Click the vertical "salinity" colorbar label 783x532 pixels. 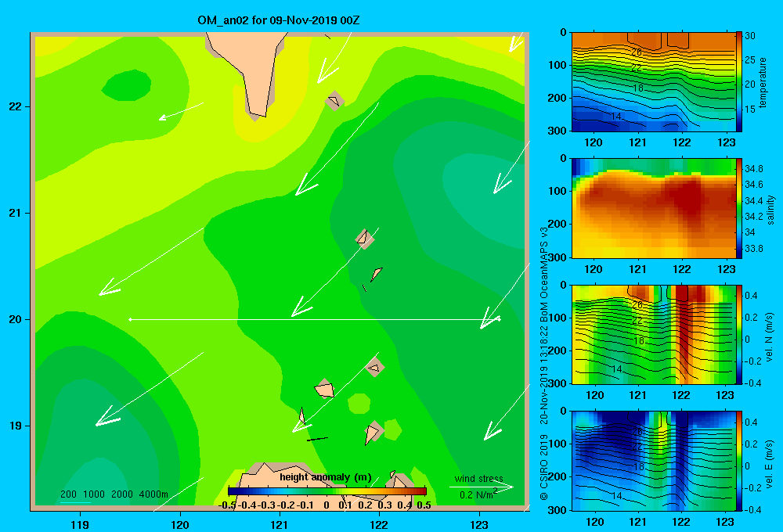770,210
